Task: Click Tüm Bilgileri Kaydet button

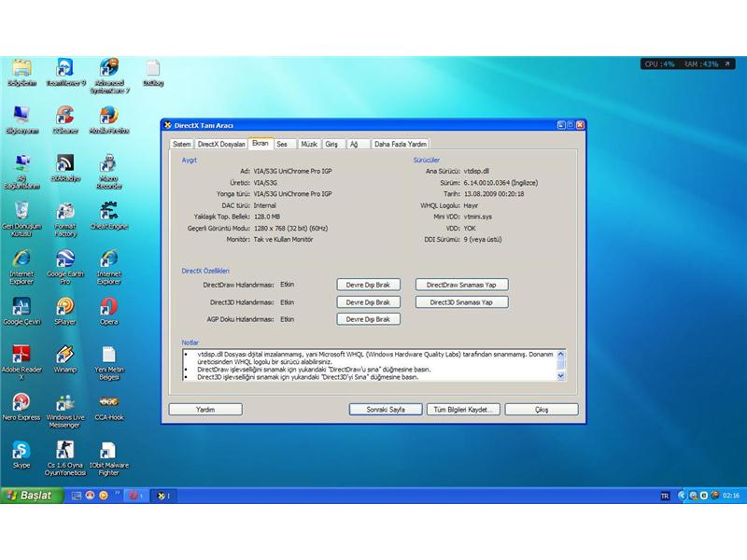Action: click(x=463, y=410)
